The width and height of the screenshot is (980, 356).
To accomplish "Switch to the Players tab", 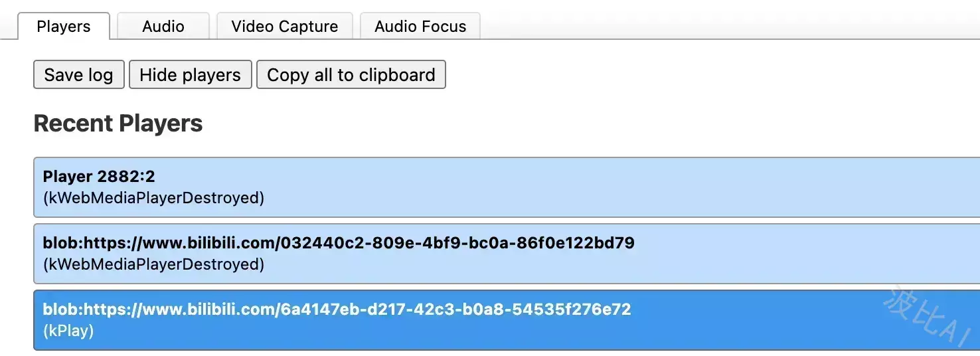I will (x=64, y=27).
